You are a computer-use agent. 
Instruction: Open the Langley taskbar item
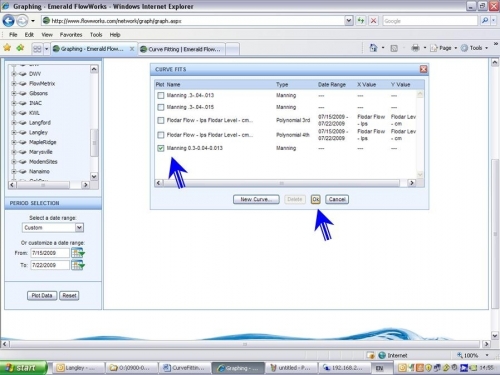[x=79, y=368]
